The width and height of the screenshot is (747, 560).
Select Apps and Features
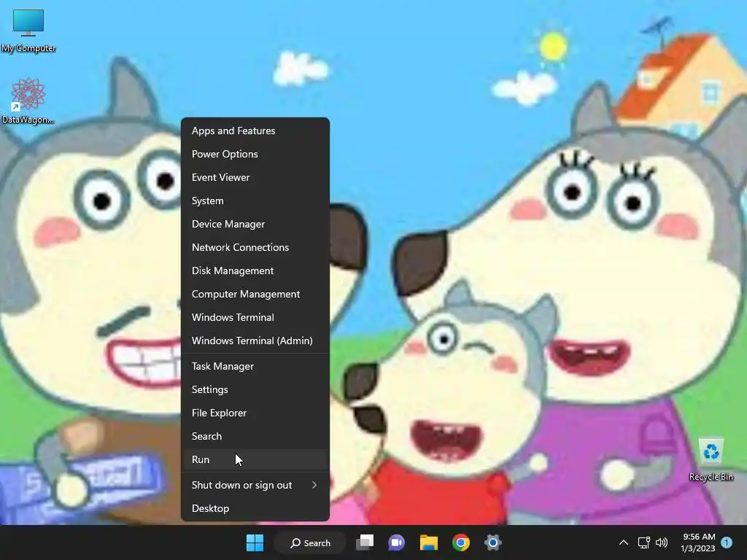coord(255,131)
